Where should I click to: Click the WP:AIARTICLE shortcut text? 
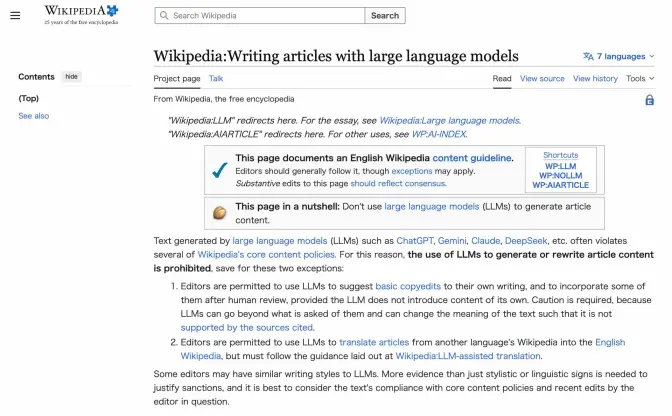click(561, 185)
